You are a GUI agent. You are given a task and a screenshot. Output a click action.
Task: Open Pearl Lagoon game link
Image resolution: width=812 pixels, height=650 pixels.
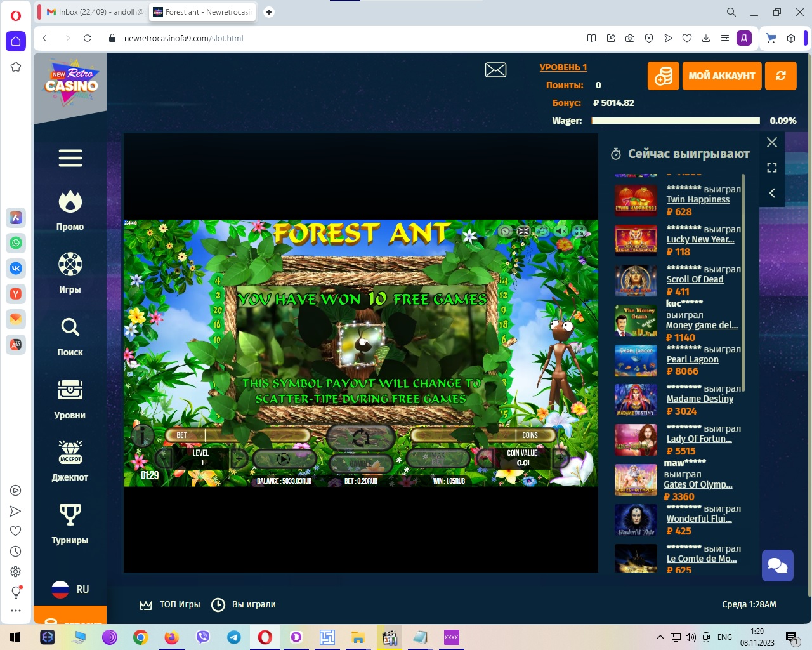692,359
